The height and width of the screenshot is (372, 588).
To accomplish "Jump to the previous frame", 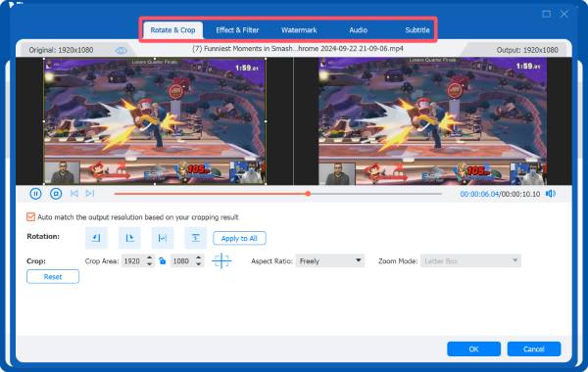I will click(74, 193).
